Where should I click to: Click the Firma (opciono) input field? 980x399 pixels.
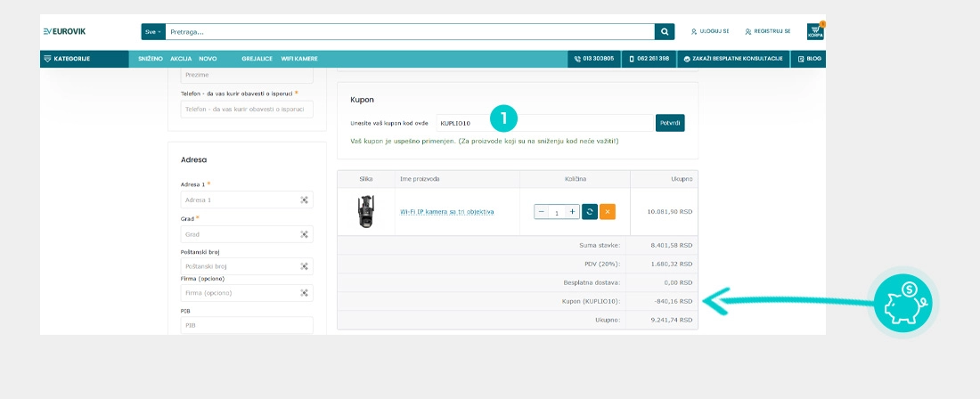pos(247,293)
